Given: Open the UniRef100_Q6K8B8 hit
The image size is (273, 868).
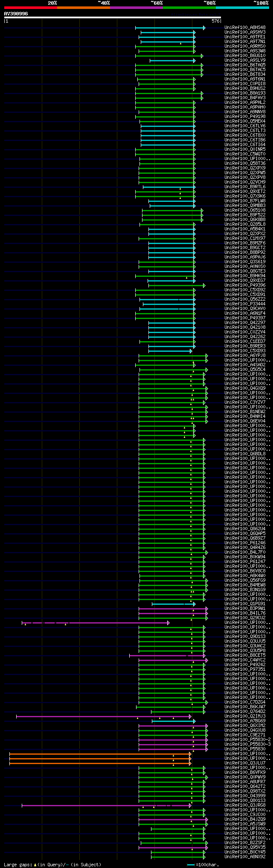Looking at the screenshot, I should click(245, 220).
